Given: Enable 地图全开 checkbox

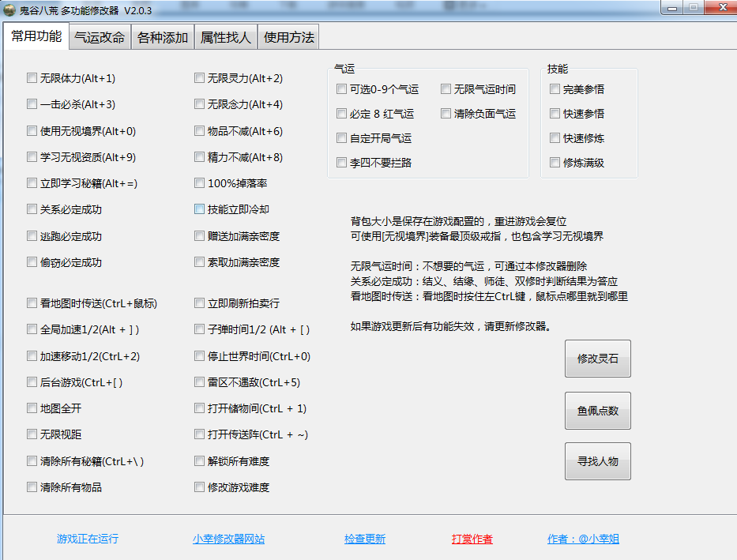Looking at the screenshot, I should tap(32, 408).
